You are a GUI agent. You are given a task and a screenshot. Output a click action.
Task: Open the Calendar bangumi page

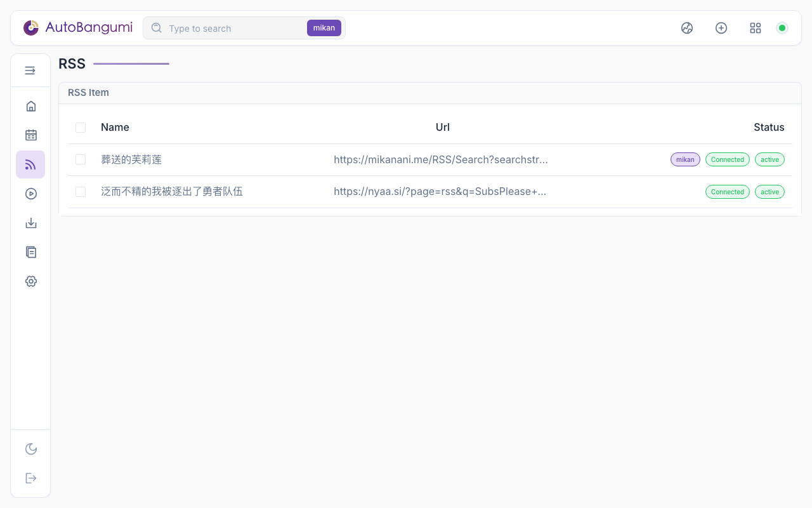pos(30,135)
